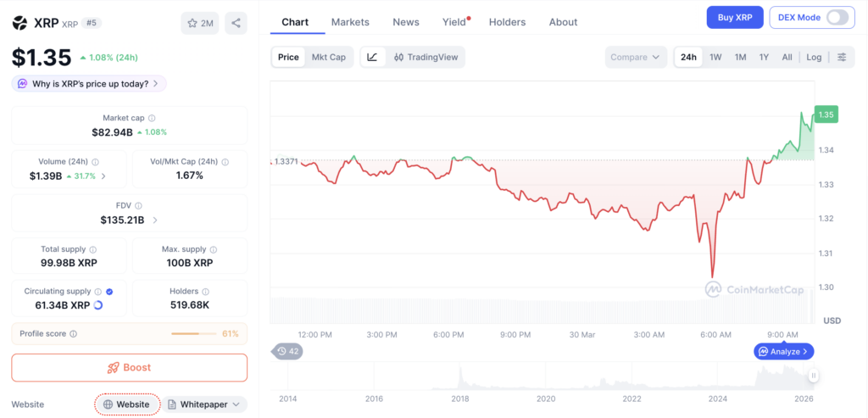Screen dimensions: 868x418
Task: Open the Chart tab
Action: pyautogui.click(x=295, y=22)
